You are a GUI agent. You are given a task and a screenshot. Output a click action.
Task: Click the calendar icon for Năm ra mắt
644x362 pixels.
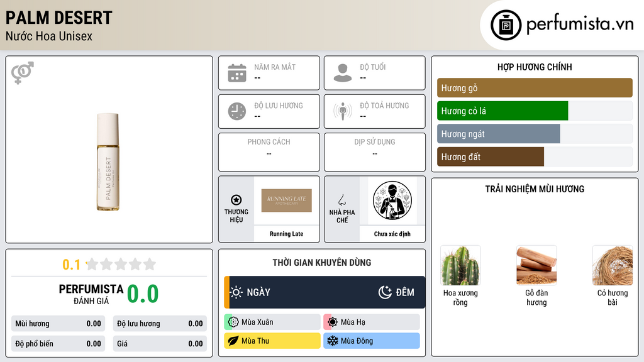point(237,73)
